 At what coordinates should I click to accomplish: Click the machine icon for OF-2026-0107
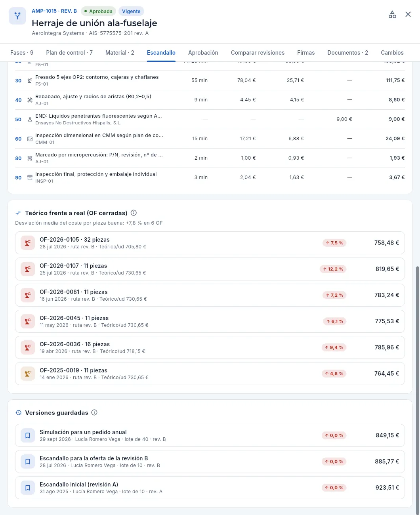pyautogui.click(x=28, y=269)
